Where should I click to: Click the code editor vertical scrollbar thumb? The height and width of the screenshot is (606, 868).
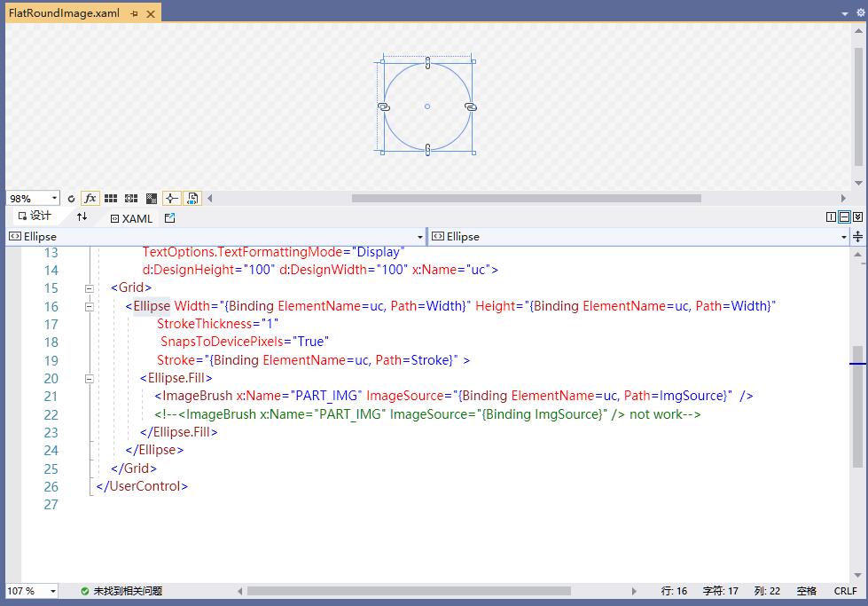click(x=857, y=407)
